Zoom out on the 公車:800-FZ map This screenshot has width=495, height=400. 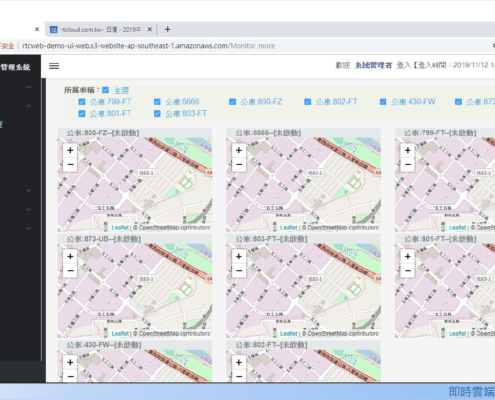pos(70,164)
